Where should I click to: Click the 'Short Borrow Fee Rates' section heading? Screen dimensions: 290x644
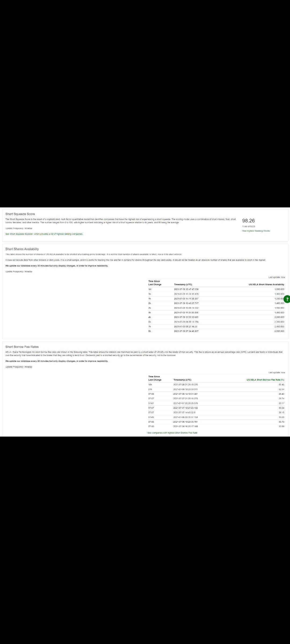click(x=22, y=347)
